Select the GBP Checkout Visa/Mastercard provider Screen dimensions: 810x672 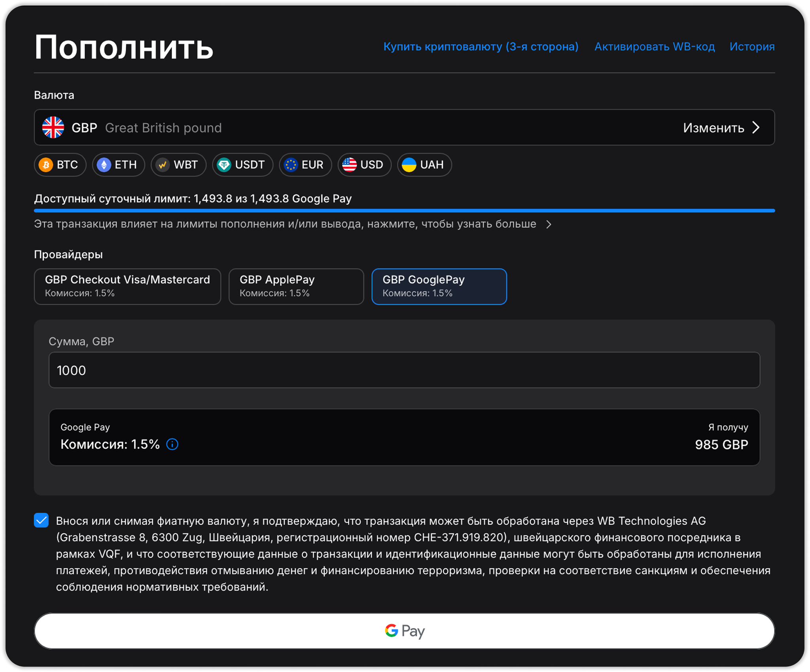tap(127, 287)
